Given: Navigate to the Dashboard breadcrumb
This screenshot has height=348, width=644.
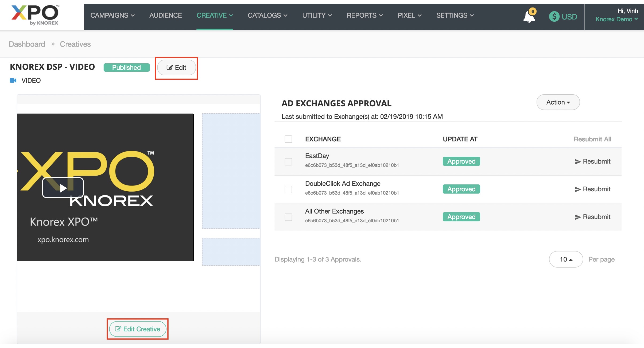Looking at the screenshot, I should pyautogui.click(x=27, y=44).
